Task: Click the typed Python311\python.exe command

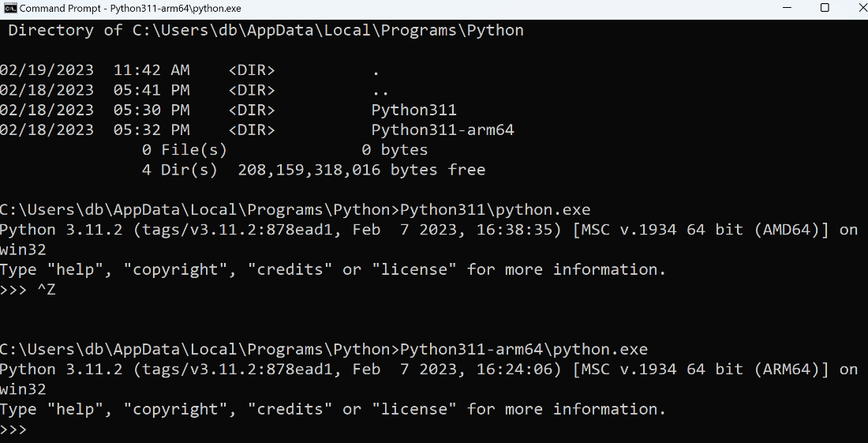Action: tap(496, 209)
